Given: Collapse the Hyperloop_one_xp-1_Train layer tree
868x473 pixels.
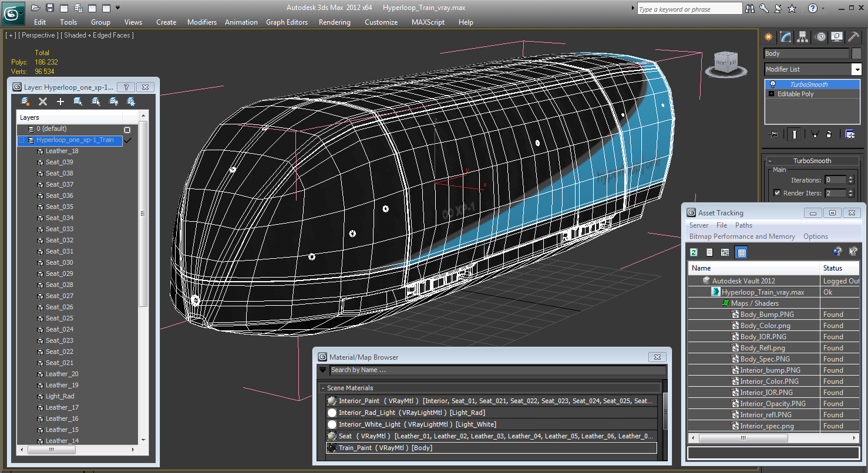Looking at the screenshot, I should [x=22, y=140].
